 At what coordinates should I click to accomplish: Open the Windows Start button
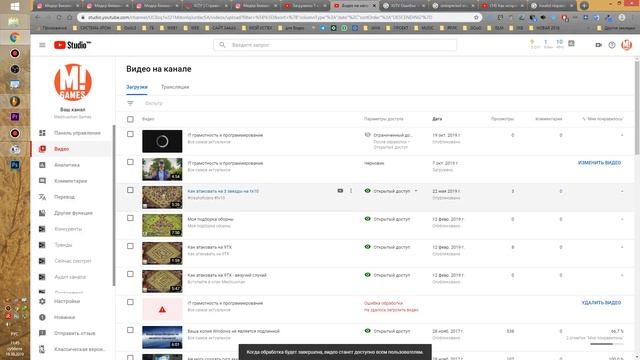15,7
